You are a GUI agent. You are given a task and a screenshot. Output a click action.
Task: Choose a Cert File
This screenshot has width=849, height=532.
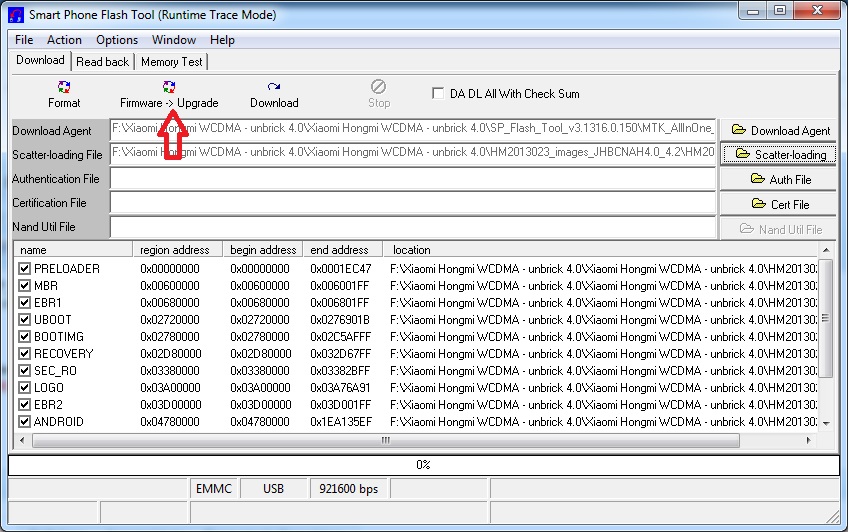780,204
